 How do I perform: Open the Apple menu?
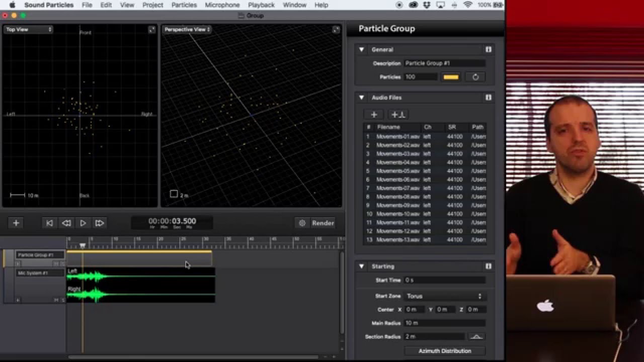(x=12, y=5)
